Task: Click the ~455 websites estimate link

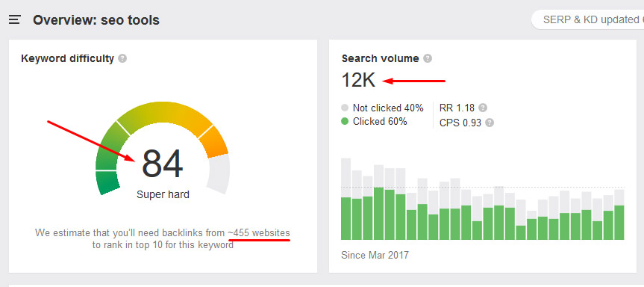Action: click(259, 232)
